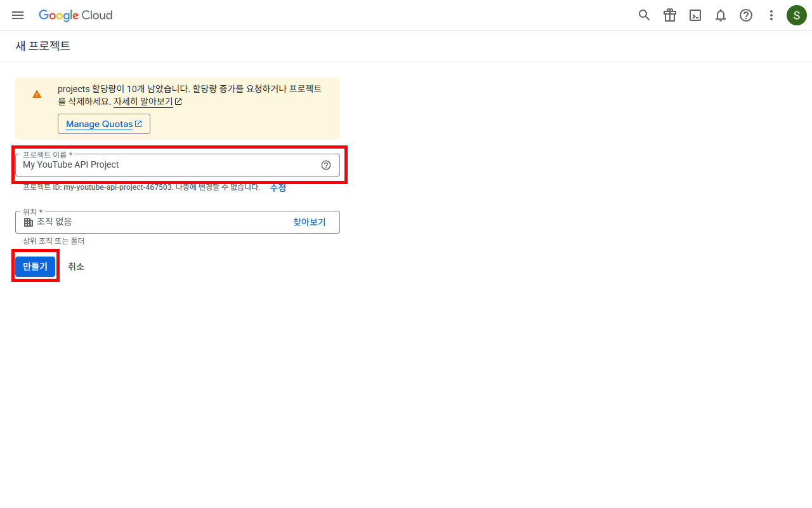This screenshot has width=812, height=508.
Task: Click the organization building icon
Action: (29, 222)
